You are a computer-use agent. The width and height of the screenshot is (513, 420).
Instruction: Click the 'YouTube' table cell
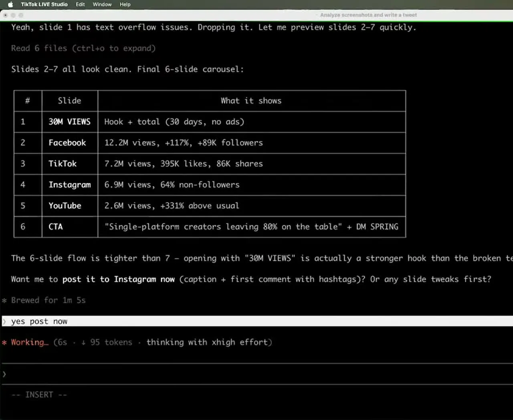tap(70, 206)
